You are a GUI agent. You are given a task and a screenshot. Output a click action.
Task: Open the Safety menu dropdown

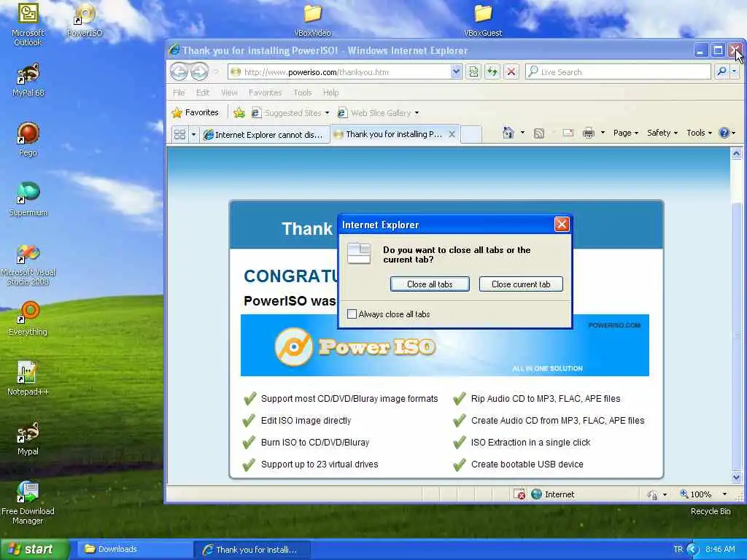click(x=662, y=133)
